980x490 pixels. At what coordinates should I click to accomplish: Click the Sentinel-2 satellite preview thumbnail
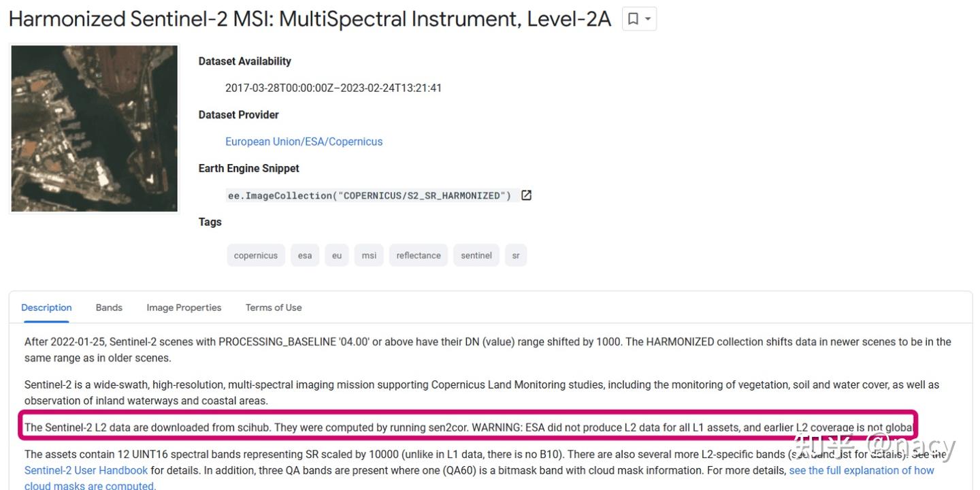[x=95, y=129]
